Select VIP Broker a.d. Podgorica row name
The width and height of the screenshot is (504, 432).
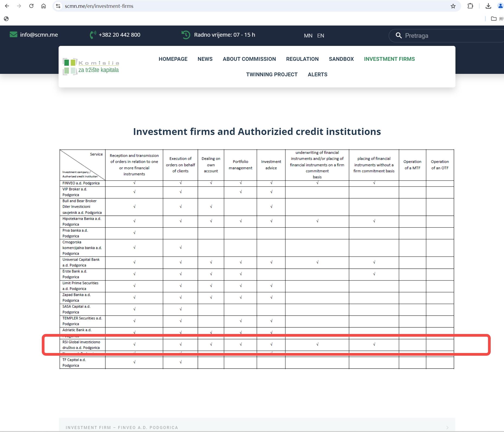(75, 192)
